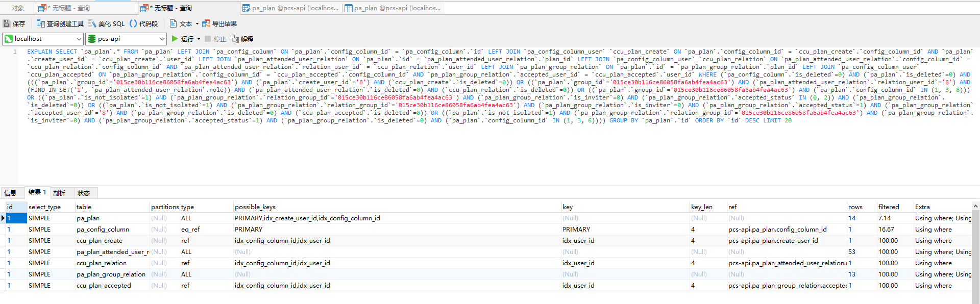Run the query with the green 运行 button

[183, 39]
